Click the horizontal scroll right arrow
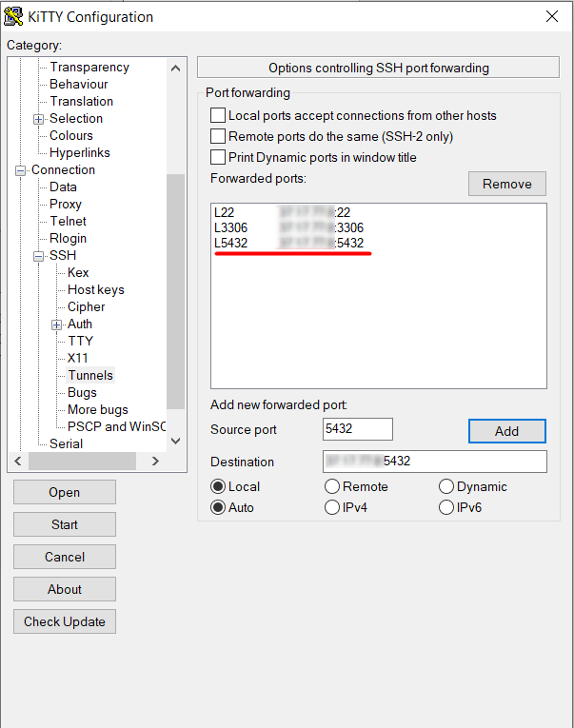This screenshot has width=574, height=728. pyautogui.click(x=155, y=461)
